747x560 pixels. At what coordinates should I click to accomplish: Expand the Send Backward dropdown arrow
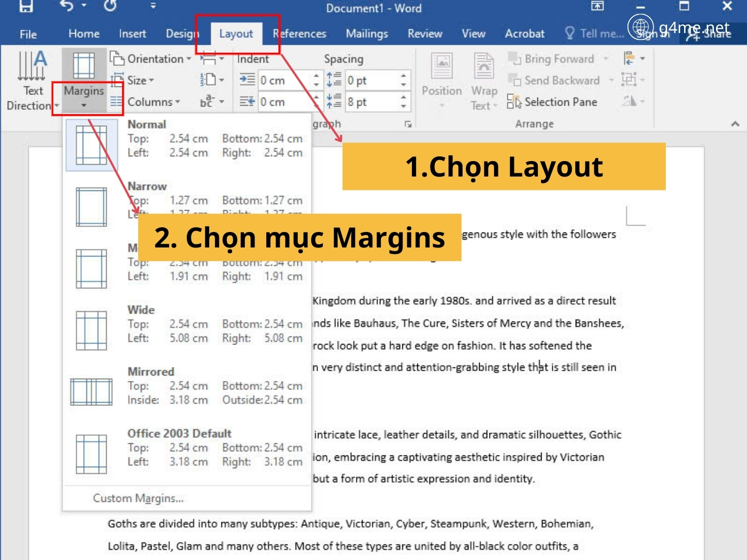(611, 81)
